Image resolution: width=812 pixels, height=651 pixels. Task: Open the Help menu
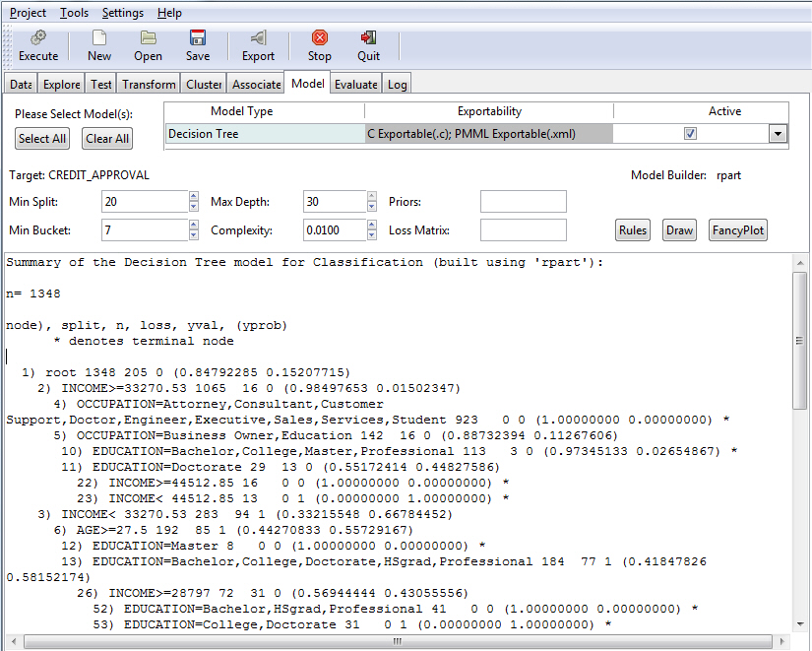[x=169, y=13]
